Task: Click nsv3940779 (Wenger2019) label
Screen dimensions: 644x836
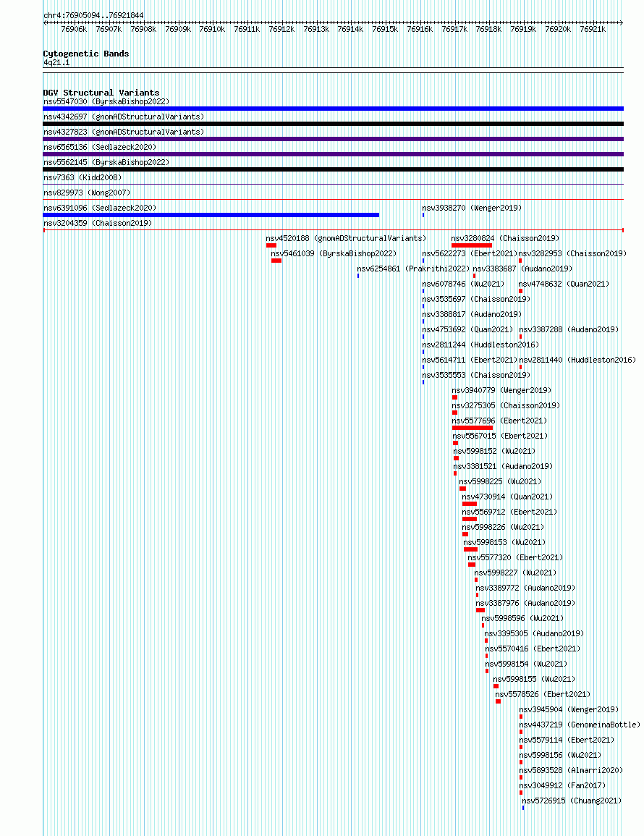Action: (501, 390)
